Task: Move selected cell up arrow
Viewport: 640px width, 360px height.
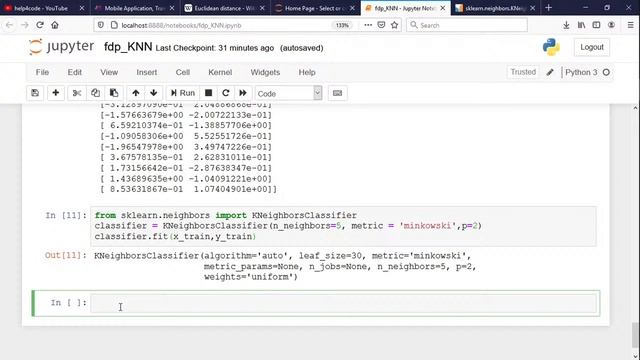Action: [136, 93]
